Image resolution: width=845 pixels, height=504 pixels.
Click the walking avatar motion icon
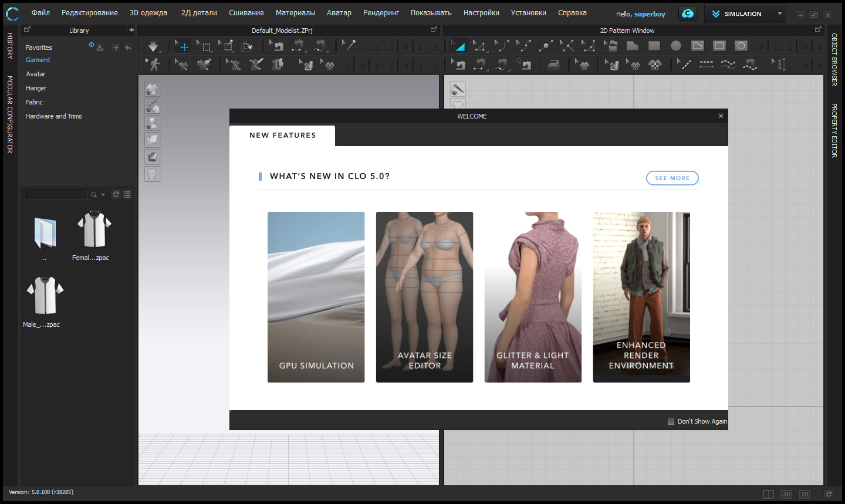coord(153,64)
